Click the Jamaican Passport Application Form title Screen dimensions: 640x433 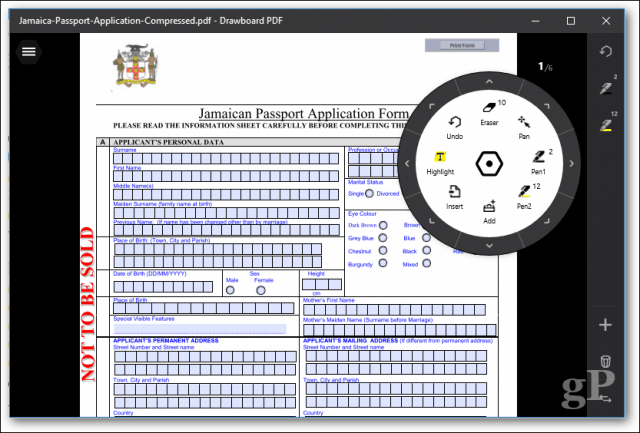pos(303,113)
